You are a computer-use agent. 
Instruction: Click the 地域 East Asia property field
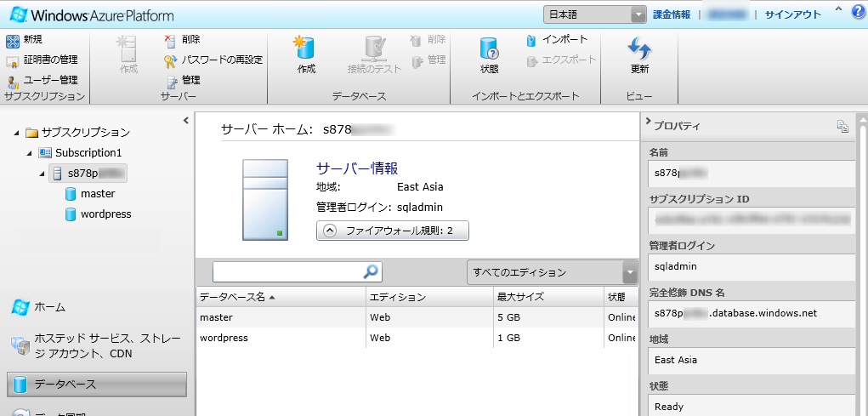[752, 360]
